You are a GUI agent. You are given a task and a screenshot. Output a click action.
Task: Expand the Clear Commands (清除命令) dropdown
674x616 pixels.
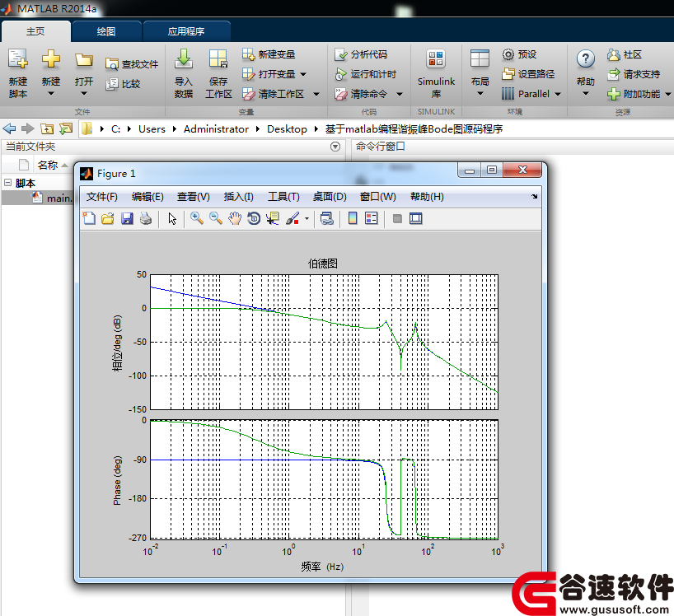pos(400,94)
